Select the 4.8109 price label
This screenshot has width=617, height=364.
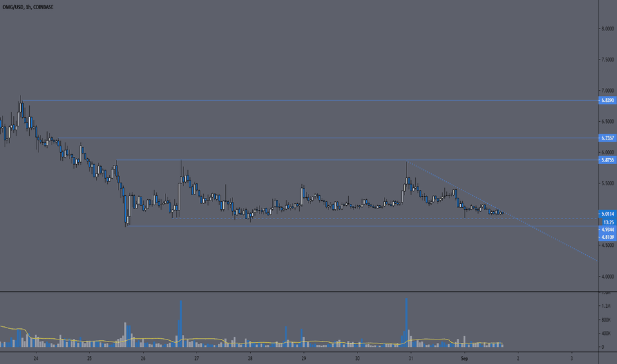tap(608, 237)
